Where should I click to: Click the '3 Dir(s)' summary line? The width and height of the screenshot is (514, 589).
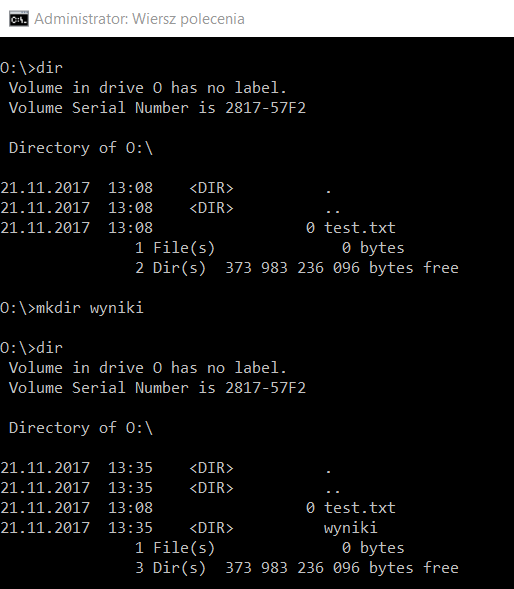(297, 568)
